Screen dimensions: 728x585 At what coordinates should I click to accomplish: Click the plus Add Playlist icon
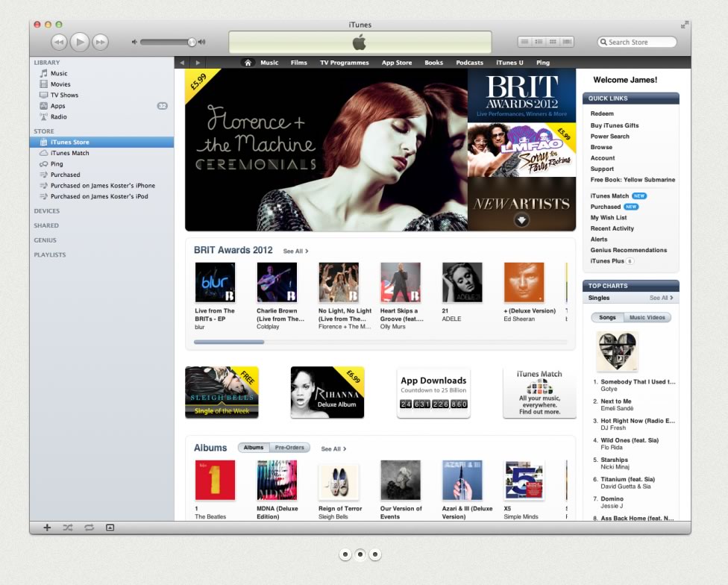coord(47,528)
